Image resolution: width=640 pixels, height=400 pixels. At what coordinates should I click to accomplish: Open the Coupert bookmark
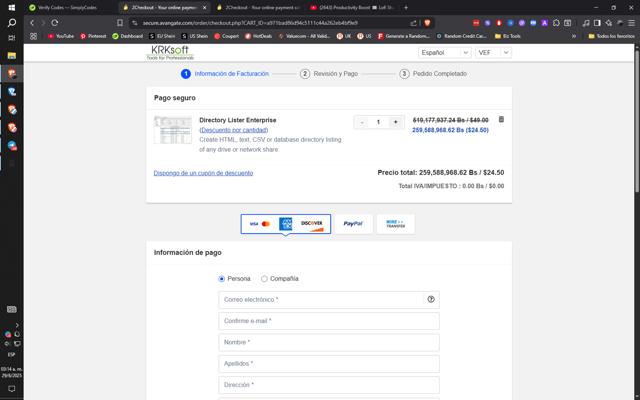pyautogui.click(x=227, y=36)
